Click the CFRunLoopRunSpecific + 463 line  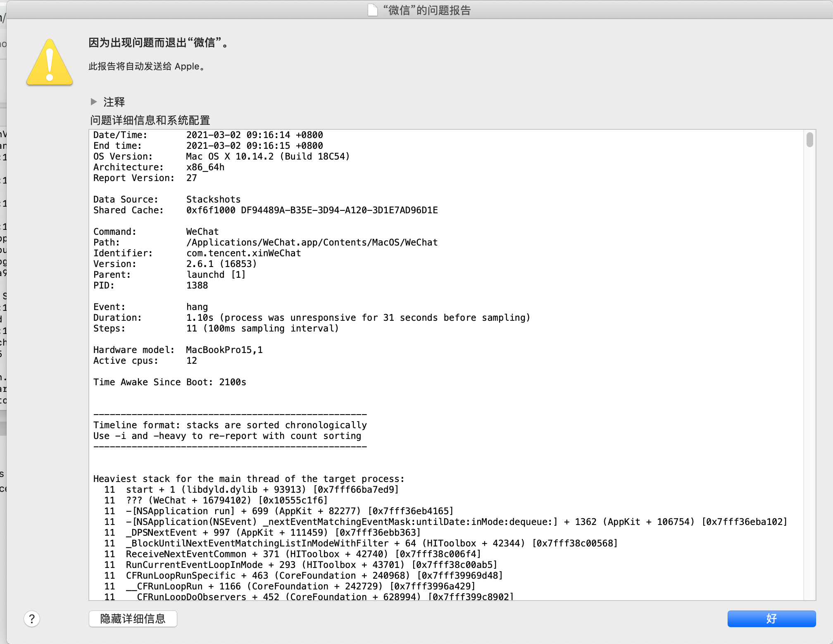click(x=304, y=576)
